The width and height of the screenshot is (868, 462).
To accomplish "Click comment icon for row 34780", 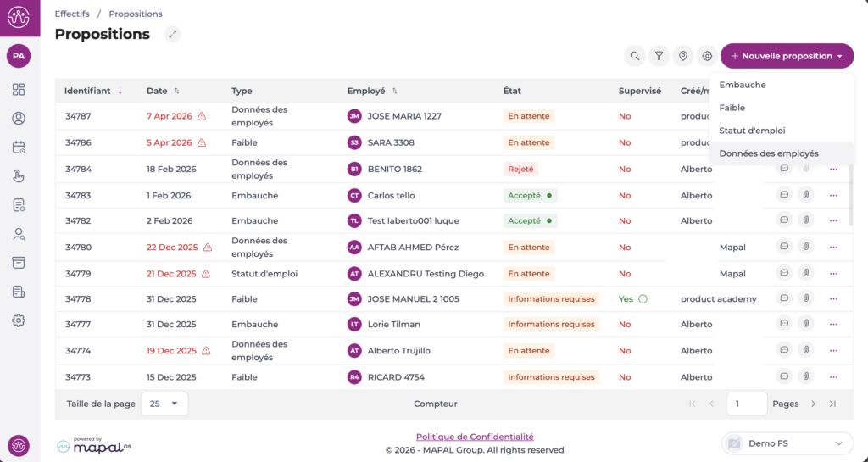I will point(784,247).
